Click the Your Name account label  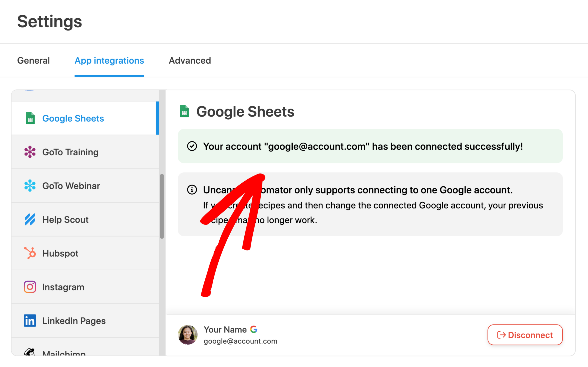225,330
